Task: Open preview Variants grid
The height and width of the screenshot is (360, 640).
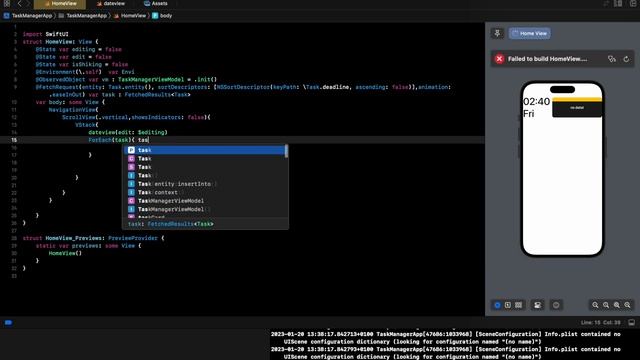Action: 518,305
